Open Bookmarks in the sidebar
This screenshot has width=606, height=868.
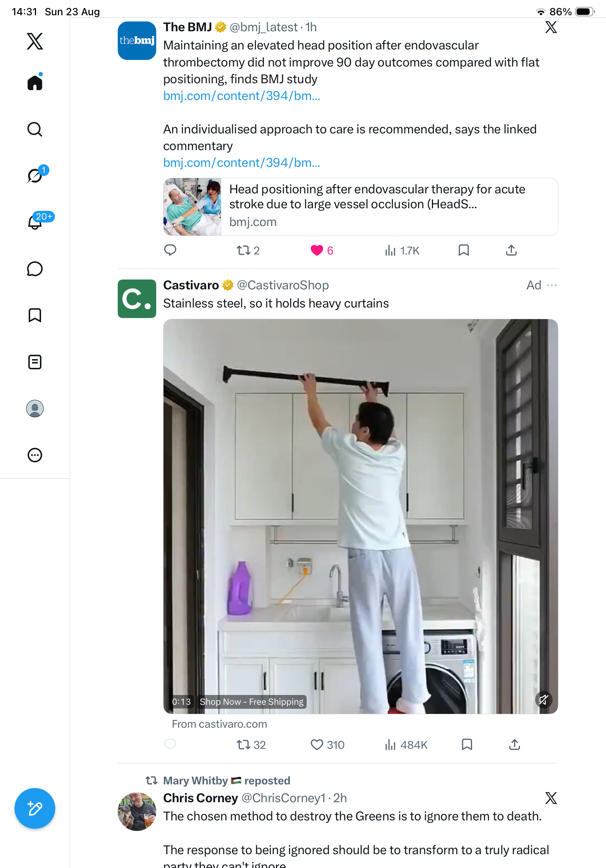coord(35,315)
